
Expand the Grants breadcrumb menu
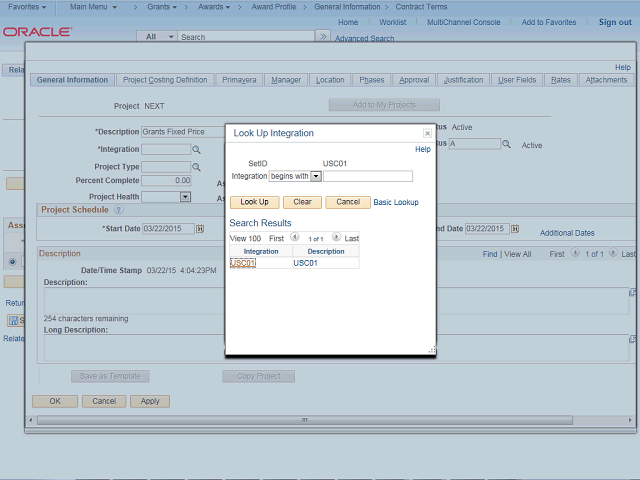(162, 7)
